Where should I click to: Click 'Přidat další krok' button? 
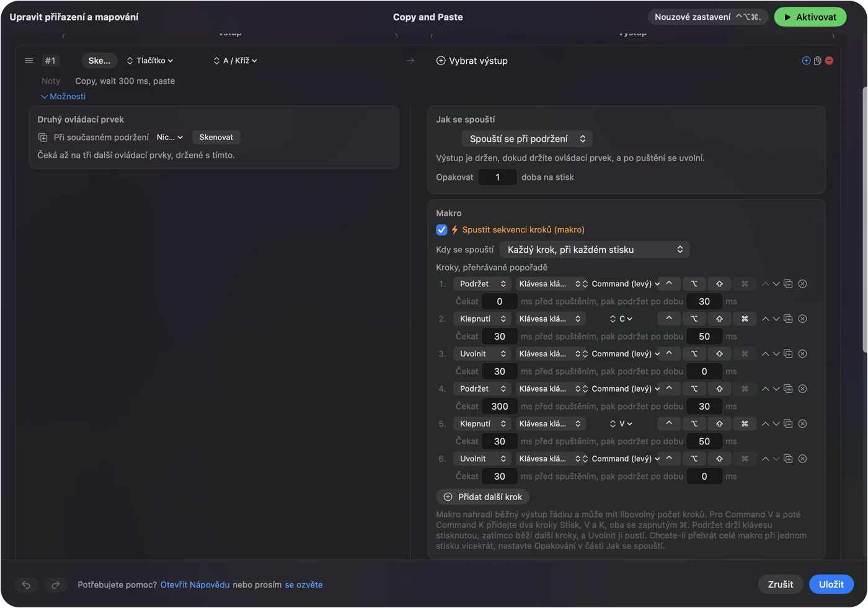tap(483, 497)
